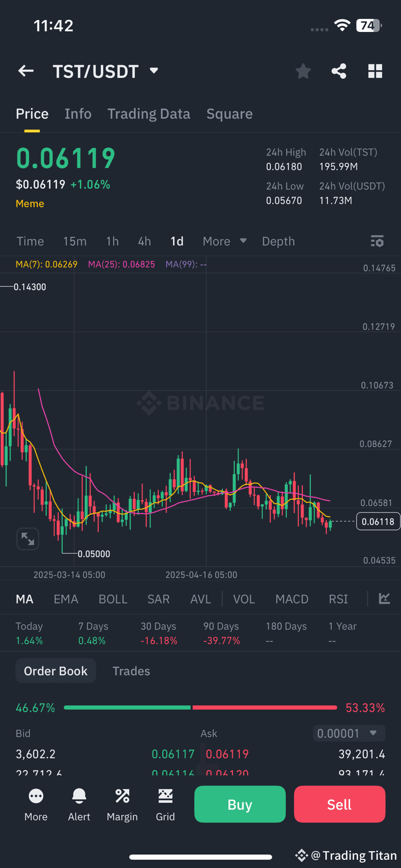
Task: Expand chart to fullscreen icon
Action: pos(28,539)
